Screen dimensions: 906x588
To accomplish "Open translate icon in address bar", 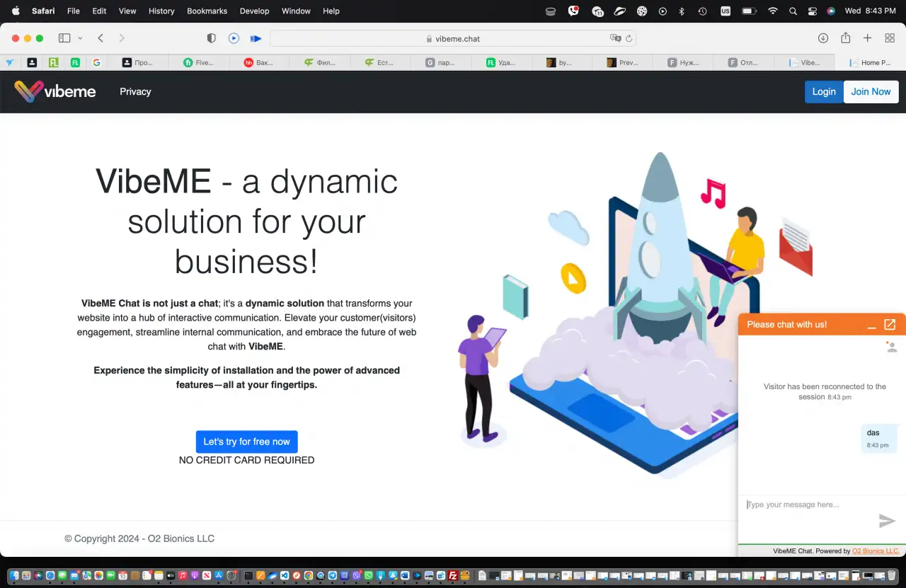I will [615, 39].
